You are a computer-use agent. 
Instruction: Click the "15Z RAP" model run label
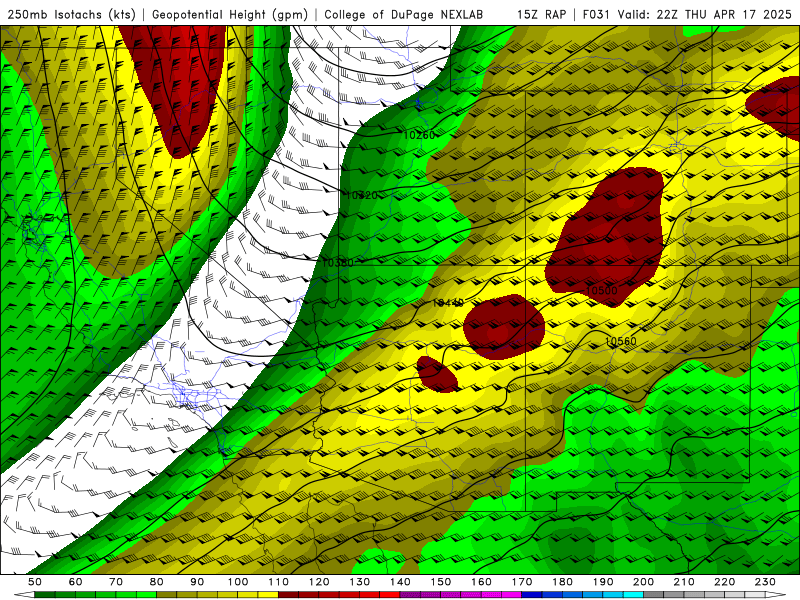(x=541, y=14)
